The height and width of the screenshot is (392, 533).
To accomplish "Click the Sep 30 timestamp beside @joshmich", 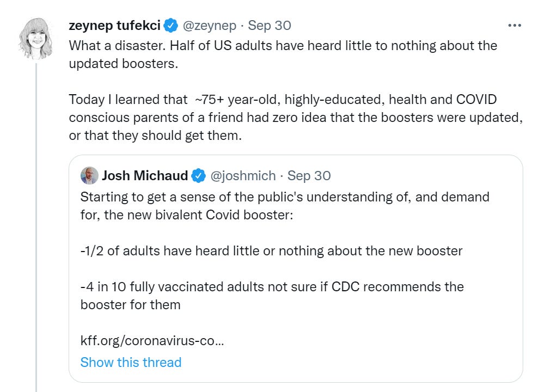I will [x=309, y=176].
